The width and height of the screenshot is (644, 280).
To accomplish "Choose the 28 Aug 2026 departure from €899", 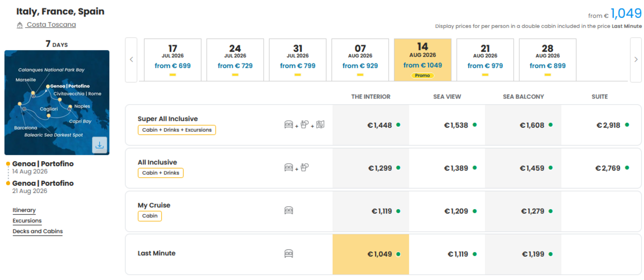I will 547,60.
